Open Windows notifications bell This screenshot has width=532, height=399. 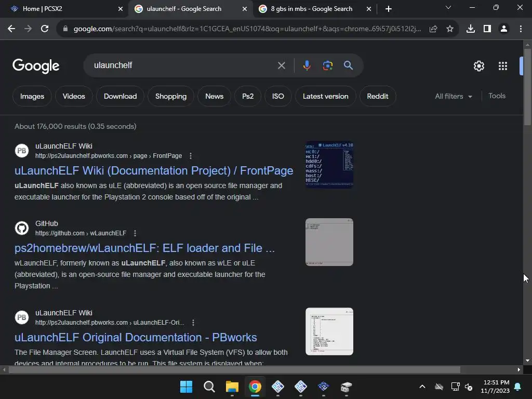click(518, 387)
